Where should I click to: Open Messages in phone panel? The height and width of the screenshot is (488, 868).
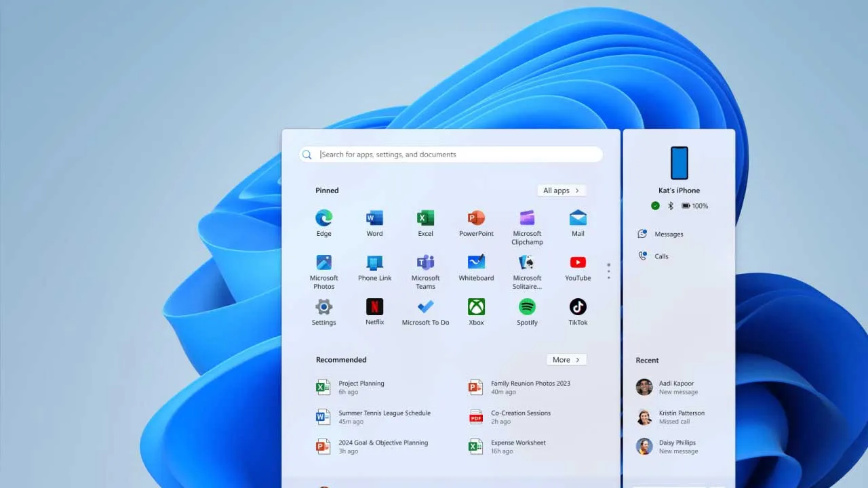coord(660,234)
